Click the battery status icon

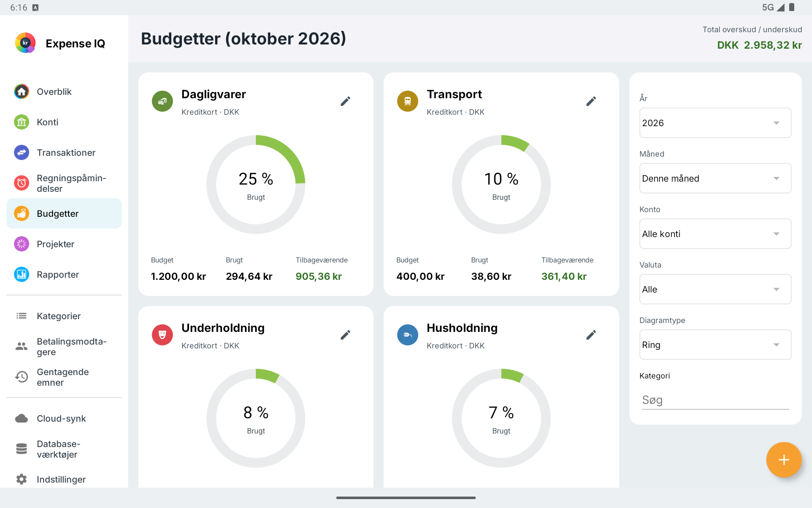pos(792,7)
